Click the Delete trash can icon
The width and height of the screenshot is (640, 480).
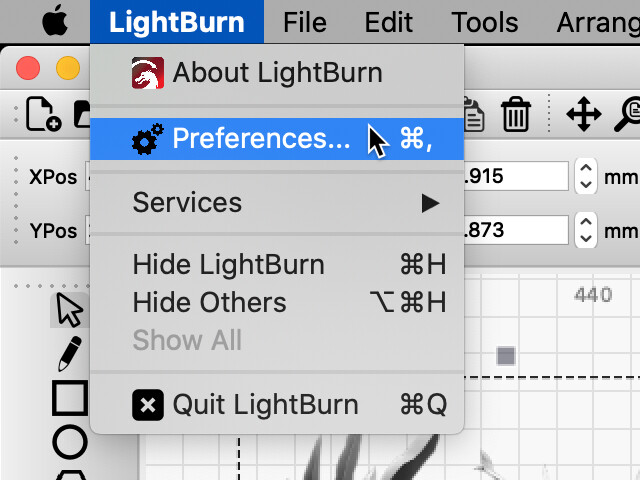click(516, 114)
